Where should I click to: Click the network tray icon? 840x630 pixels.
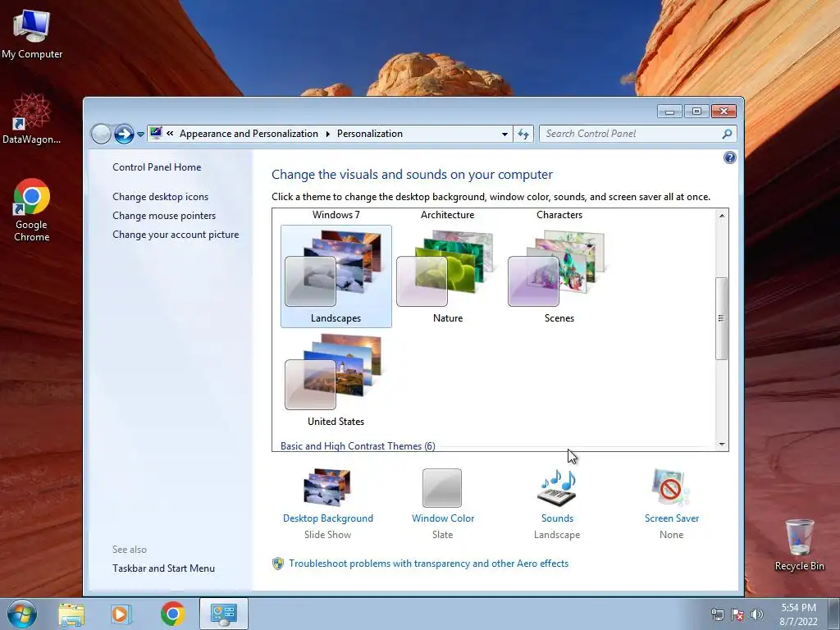[717, 614]
